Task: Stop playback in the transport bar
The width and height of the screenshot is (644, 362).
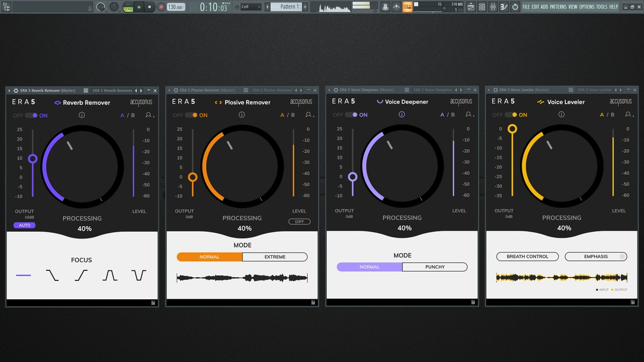Action: pos(150,7)
